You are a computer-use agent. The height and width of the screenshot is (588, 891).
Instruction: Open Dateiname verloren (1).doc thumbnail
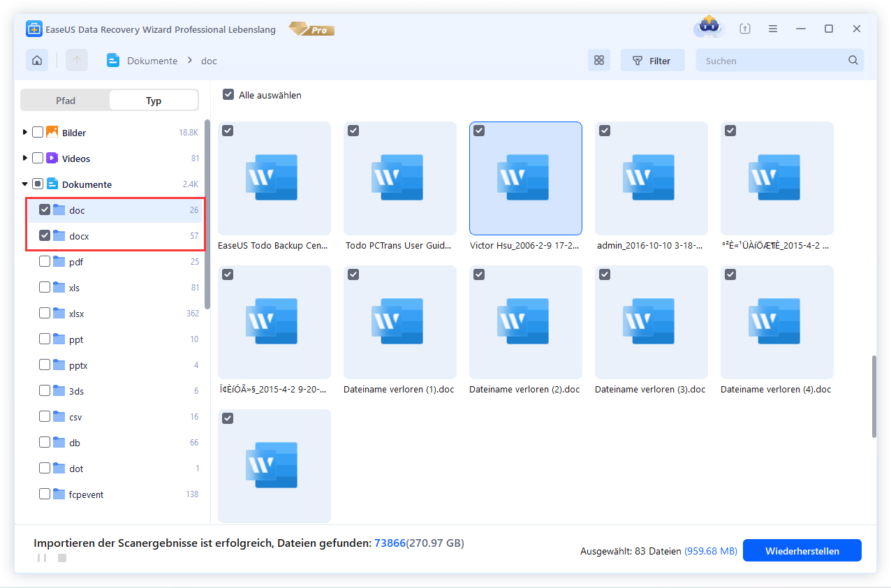[x=400, y=322]
